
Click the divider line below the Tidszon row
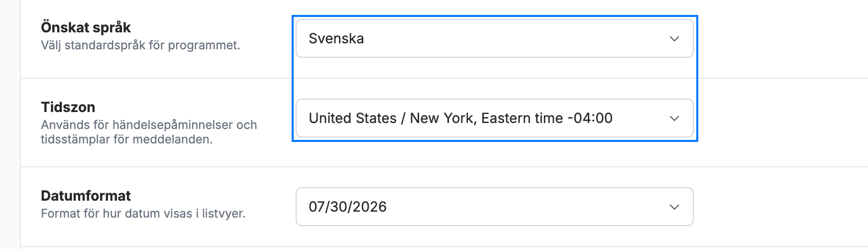pyautogui.click(x=444, y=167)
